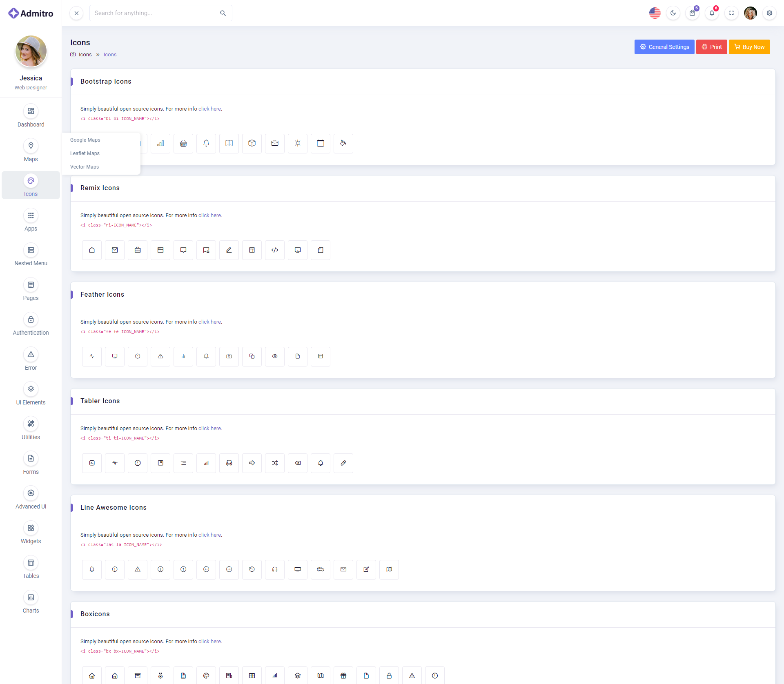Click the Bootstrap basket icon
This screenshot has width=784, height=684.
[x=183, y=143]
